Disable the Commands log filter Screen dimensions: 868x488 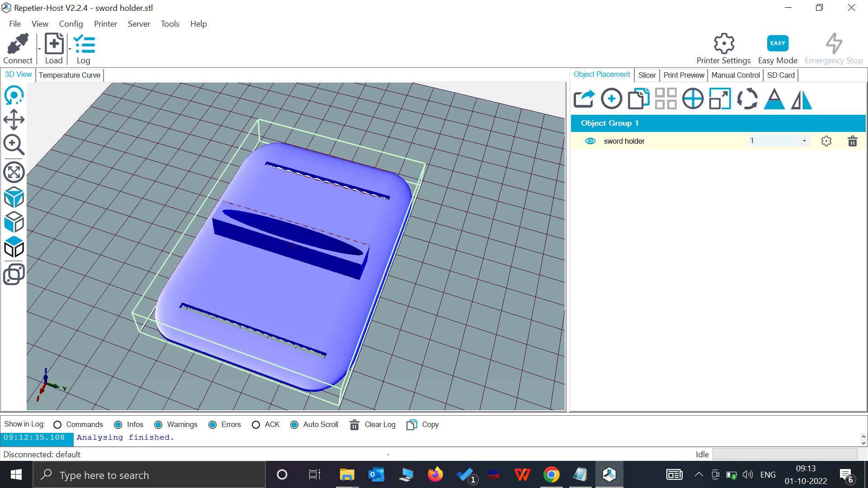coord(57,425)
